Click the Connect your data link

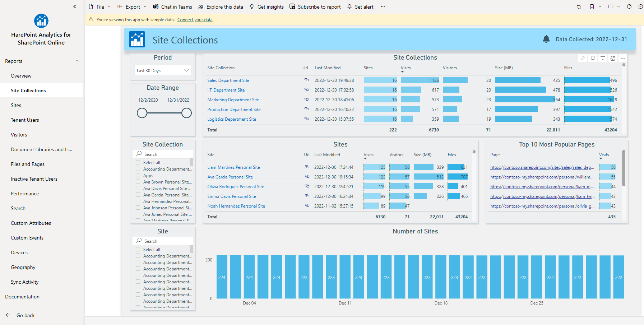click(195, 20)
